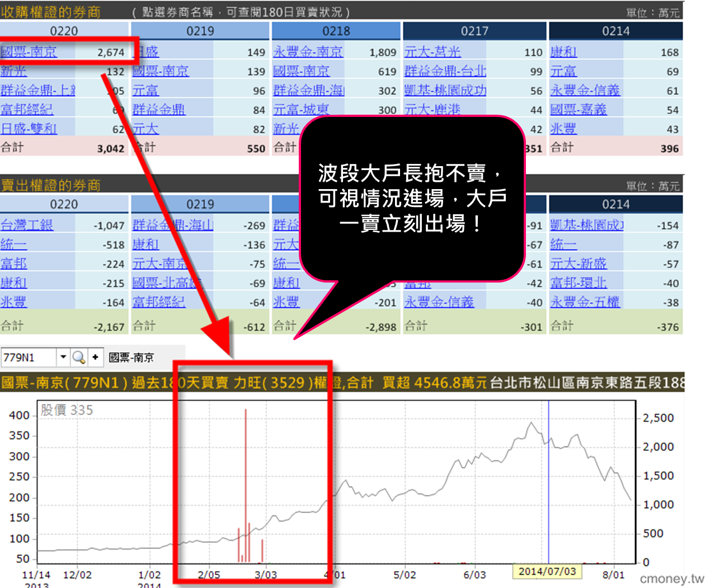Open 康和 link in 0214 buy column

[563, 52]
